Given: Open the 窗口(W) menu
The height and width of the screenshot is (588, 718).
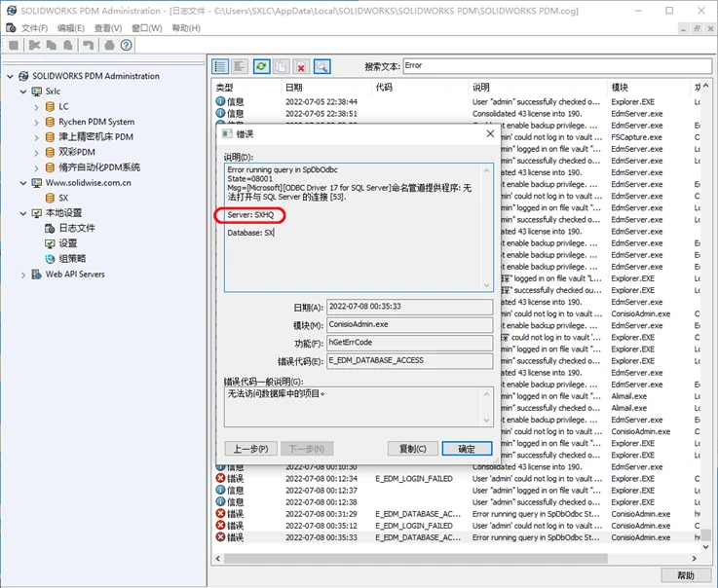Looking at the screenshot, I should click(x=147, y=28).
